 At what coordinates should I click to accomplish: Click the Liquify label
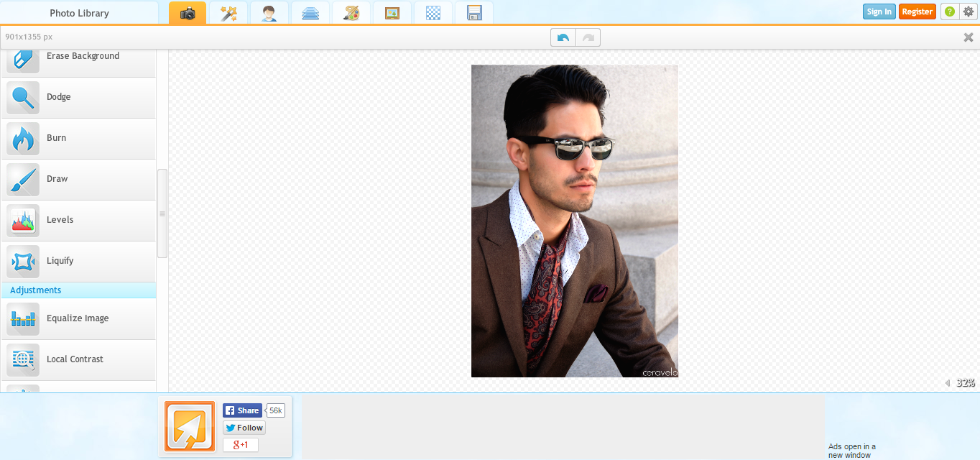pos(60,261)
